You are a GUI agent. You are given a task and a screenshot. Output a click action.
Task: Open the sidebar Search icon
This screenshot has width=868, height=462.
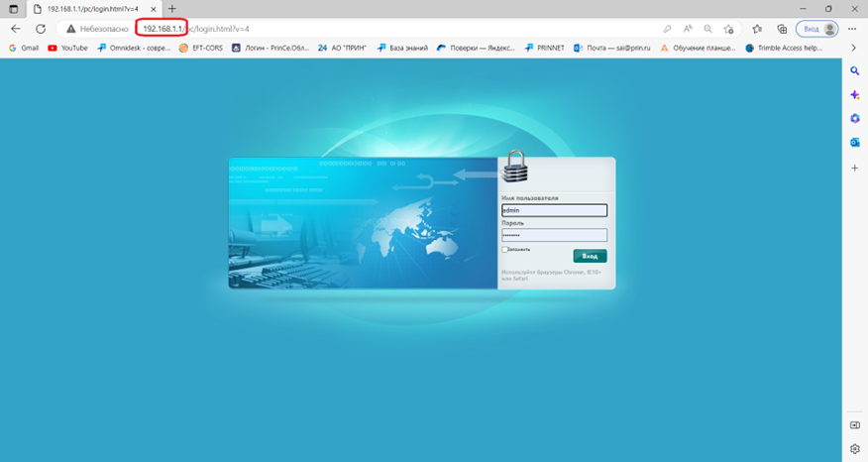(855, 71)
